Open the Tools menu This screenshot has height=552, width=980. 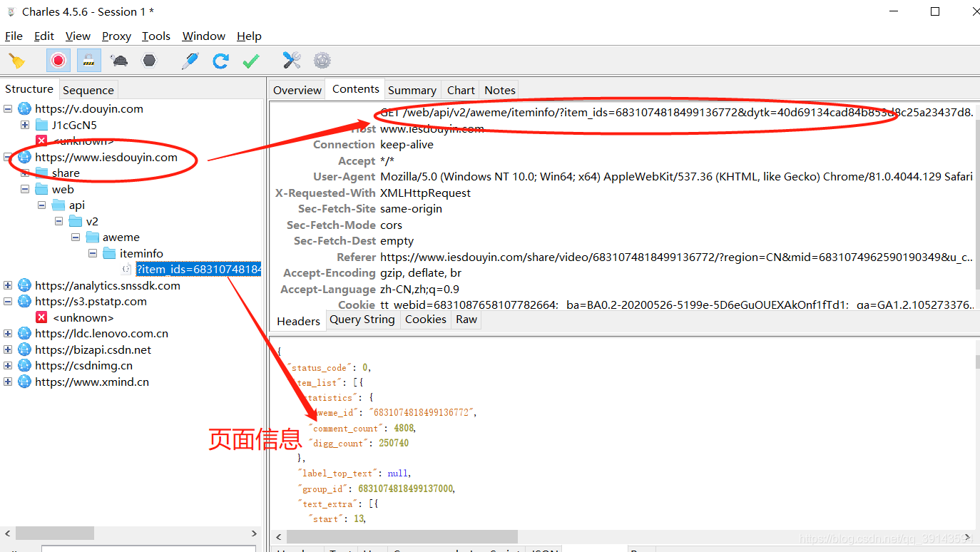tap(156, 36)
